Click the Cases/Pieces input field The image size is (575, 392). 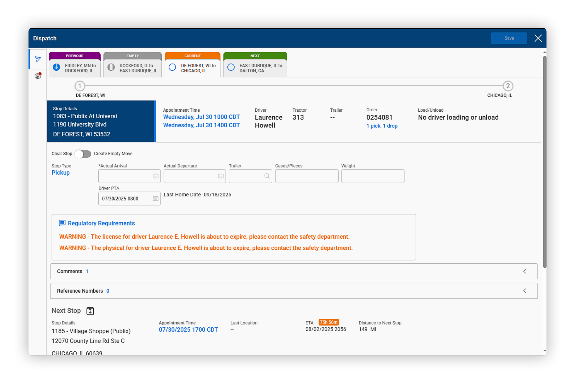pos(306,176)
